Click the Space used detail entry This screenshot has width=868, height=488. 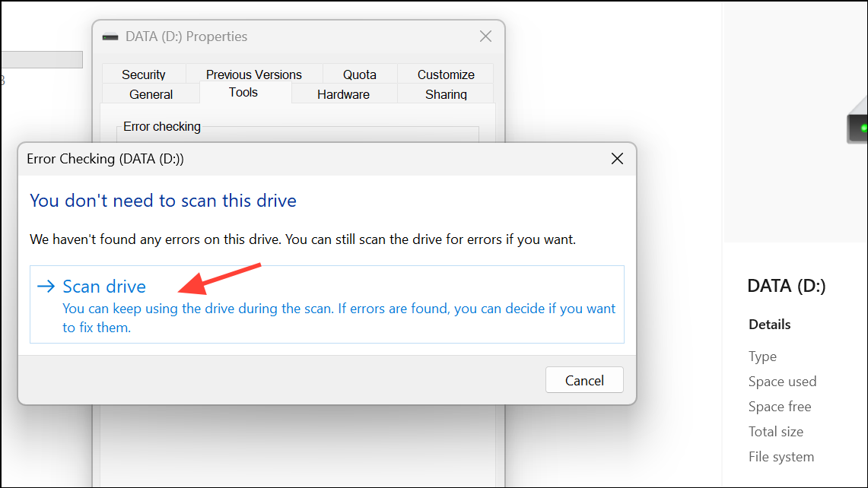tap(782, 381)
